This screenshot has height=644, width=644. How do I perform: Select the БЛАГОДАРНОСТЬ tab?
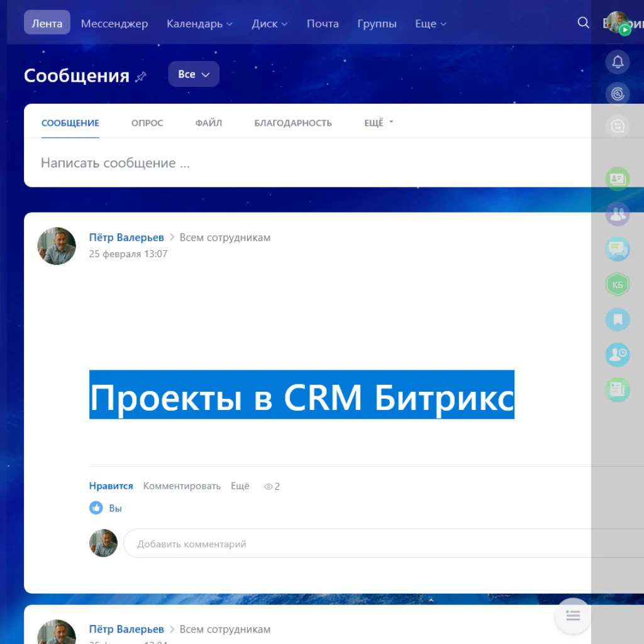click(x=293, y=123)
